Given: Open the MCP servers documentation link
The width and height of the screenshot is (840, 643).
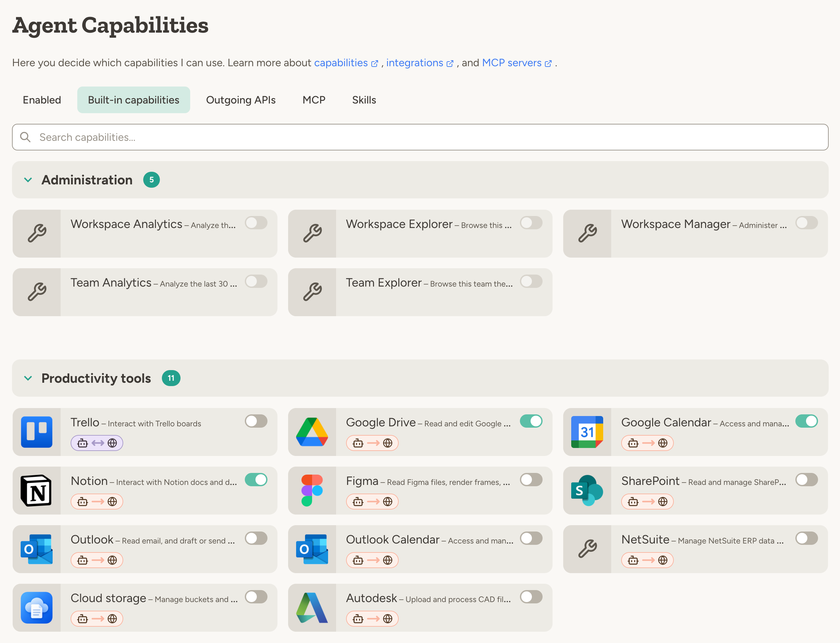Looking at the screenshot, I should click(517, 63).
